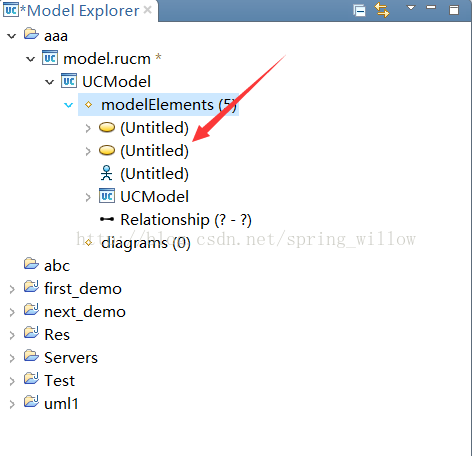This screenshot has width=472, height=456.
Task: Select the Relationship (? - ?) row
Action: click(x=186, y=220)
